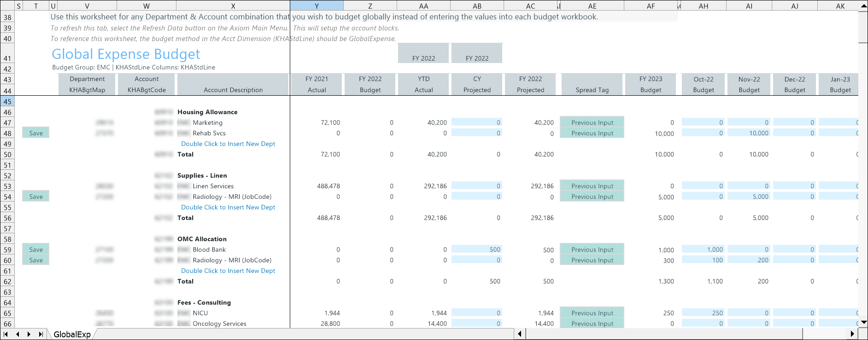Click Insert New Dept link under OMC Allocation
This screenshot has width=868, height=340.
(x=228, y=271)
